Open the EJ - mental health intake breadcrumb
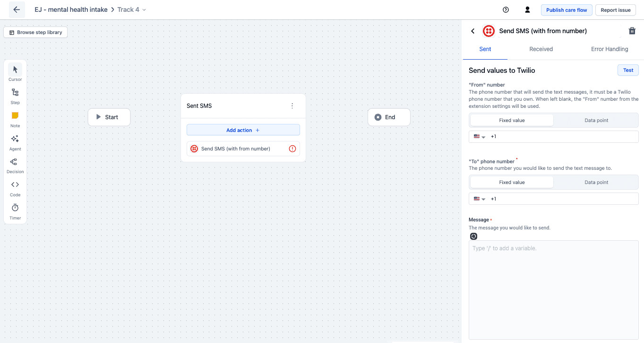 71,9
